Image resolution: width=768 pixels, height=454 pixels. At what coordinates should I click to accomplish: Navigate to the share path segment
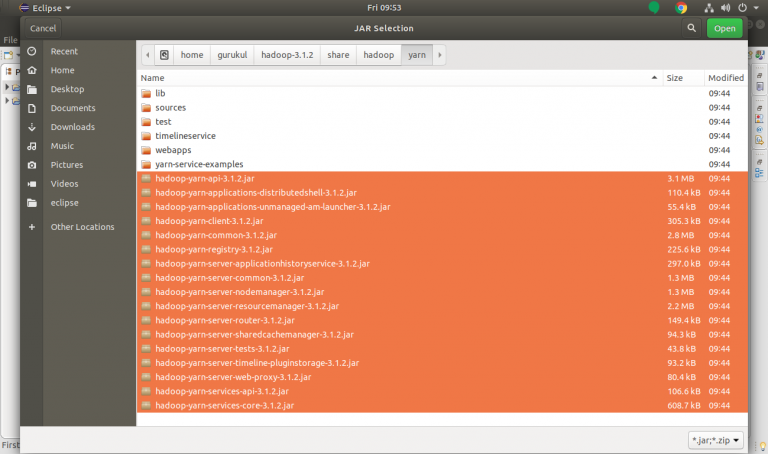(x=338, y=55)
